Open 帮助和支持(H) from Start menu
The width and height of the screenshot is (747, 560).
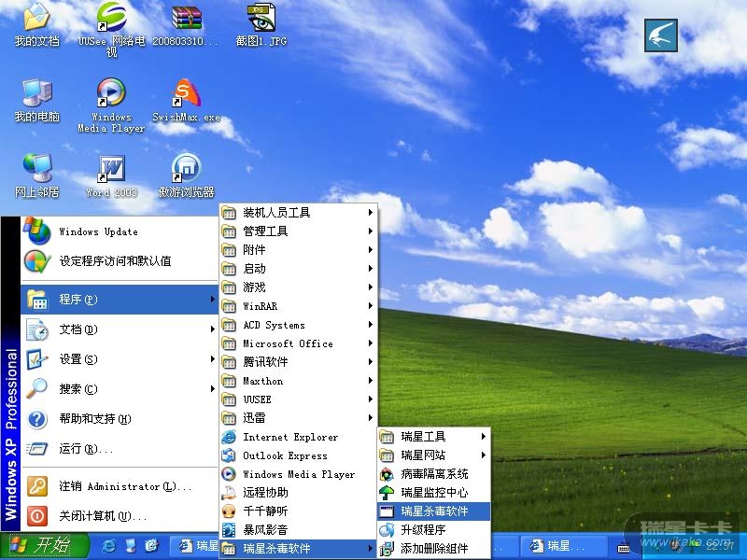tap(120, 419)
